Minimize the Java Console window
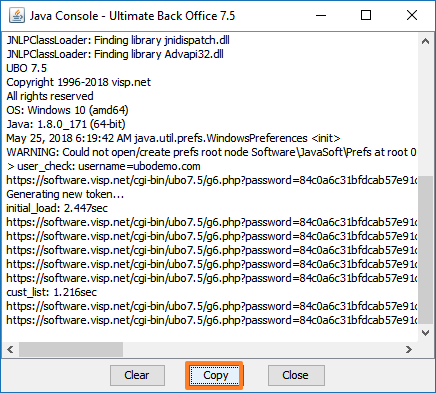The width and height of the screenshot is (436, 393). click(321, 15)
